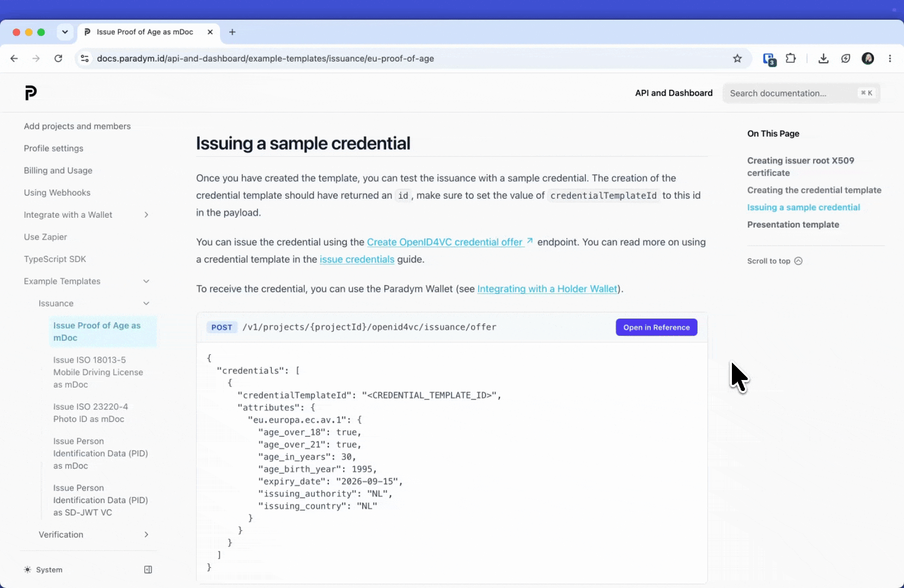Click the Open in Reference button
The width and height of the screenshot is (904, 588).
(x=656, y=327)
